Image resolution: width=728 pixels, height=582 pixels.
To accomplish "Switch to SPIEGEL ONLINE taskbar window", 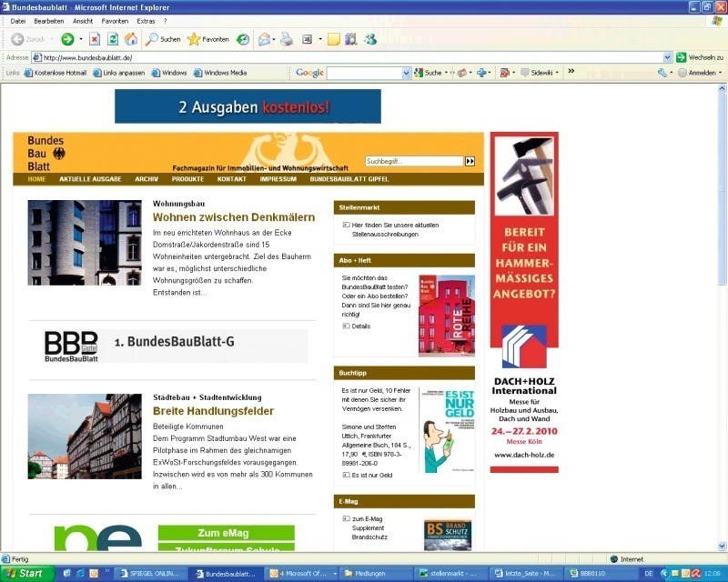I will click(x=150, y=574).
